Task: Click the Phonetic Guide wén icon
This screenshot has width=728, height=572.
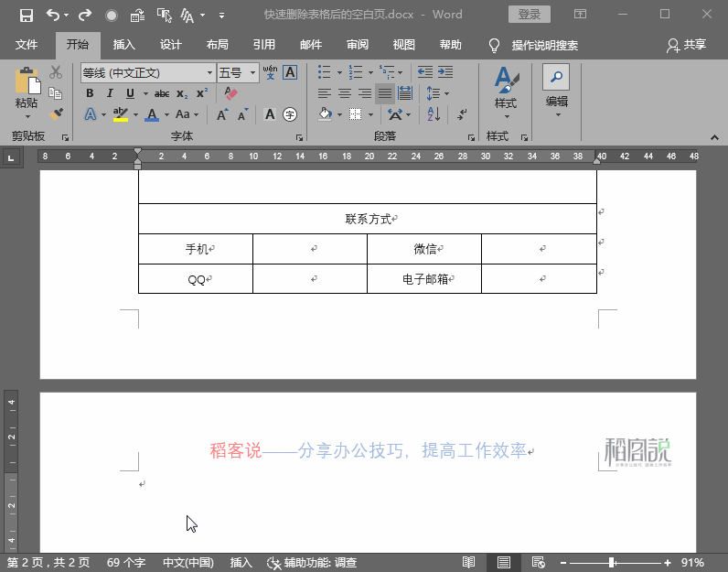Action: click(270, 72)
